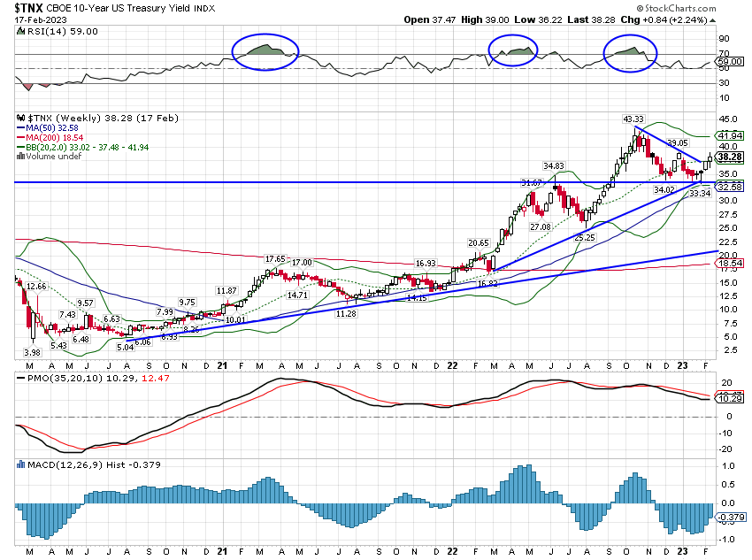Open the StockCharts.com copyright link

point(676,8)
